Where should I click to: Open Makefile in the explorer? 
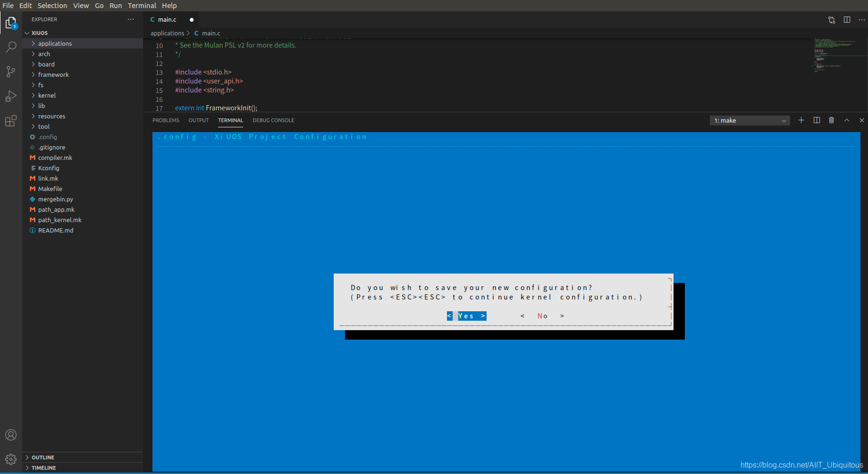point(50,189)
